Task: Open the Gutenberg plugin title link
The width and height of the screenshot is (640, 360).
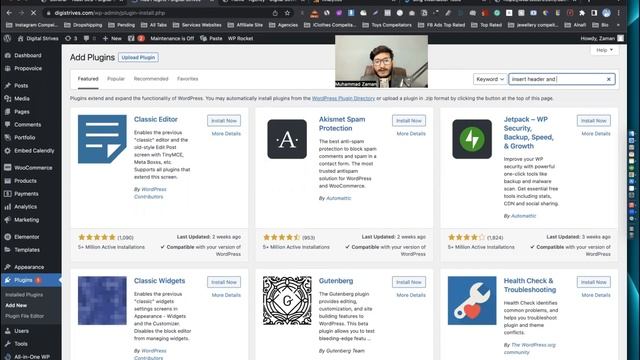Action: pos(336,281)
